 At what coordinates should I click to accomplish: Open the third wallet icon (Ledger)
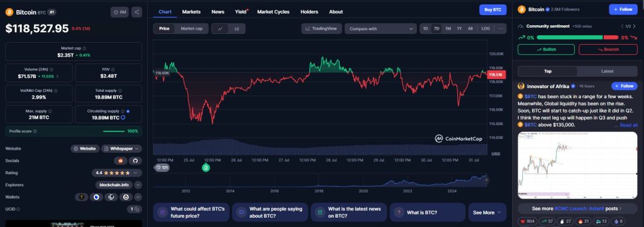[111, 197]
